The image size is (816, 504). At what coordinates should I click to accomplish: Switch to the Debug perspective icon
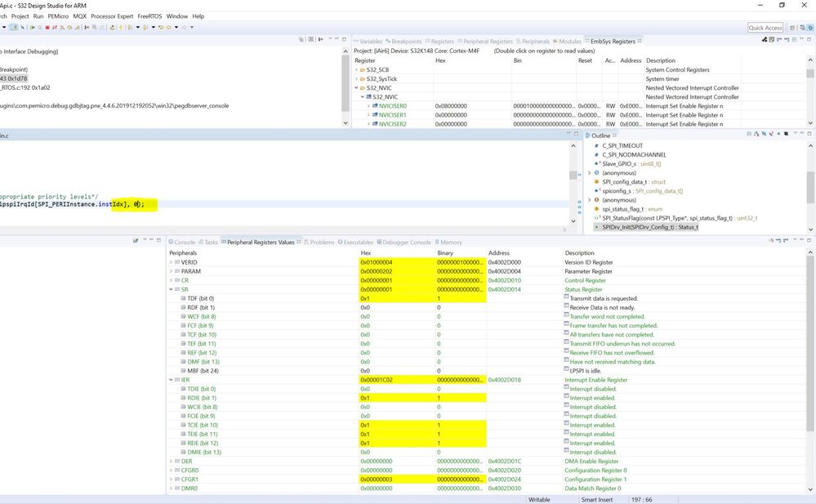[x=810, y=28]
